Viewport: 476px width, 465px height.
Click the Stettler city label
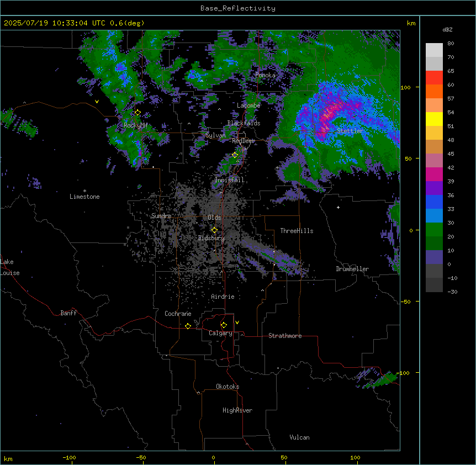(350, 131)
